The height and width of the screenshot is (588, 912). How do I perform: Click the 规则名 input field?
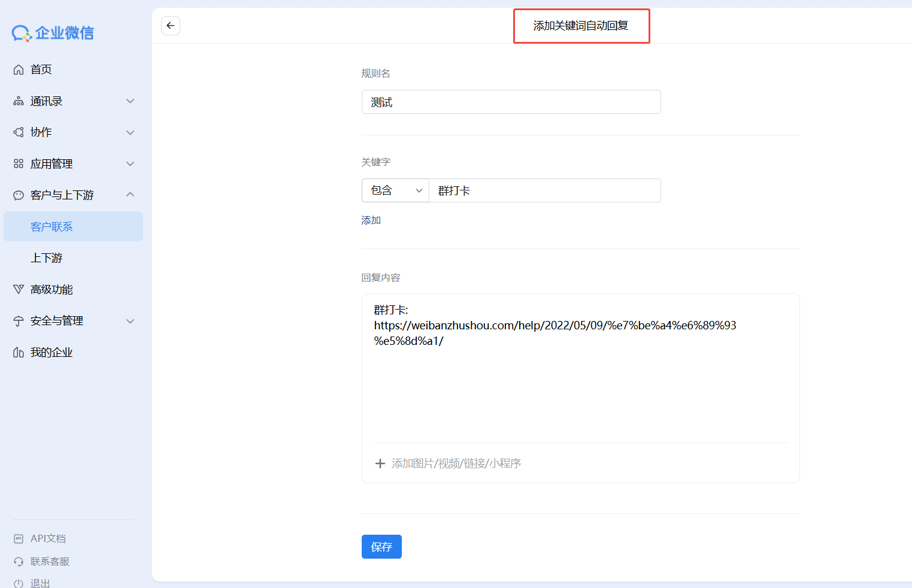point(511,102)
